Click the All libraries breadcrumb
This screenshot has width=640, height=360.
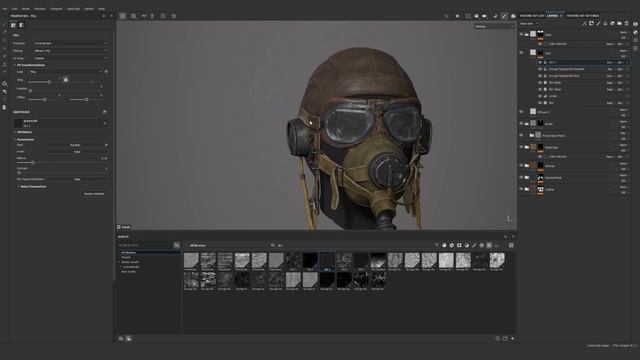pyautogui.click(x=198, y=245)
